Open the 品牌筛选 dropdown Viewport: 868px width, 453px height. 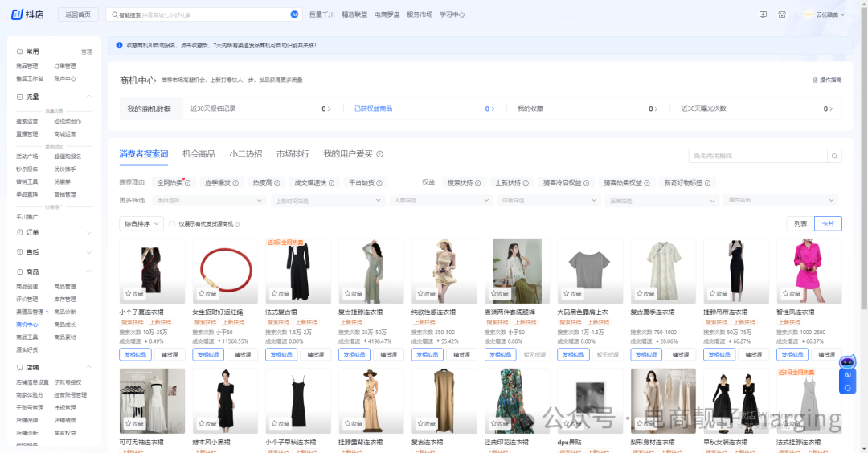tap(661, 201)
